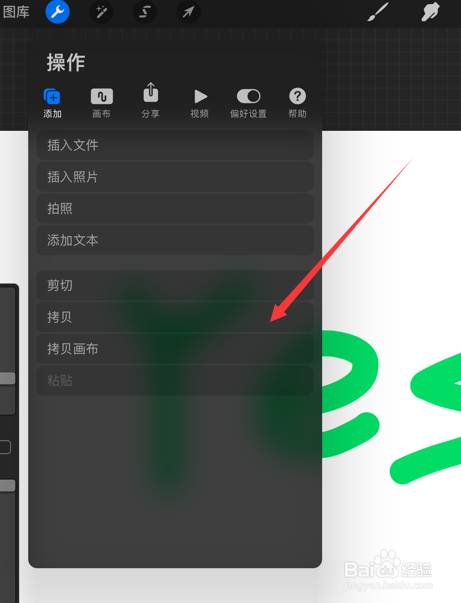Open the 偏好设置 preferences tab
This screenshot has height=603, width=461.
point(248,103)
